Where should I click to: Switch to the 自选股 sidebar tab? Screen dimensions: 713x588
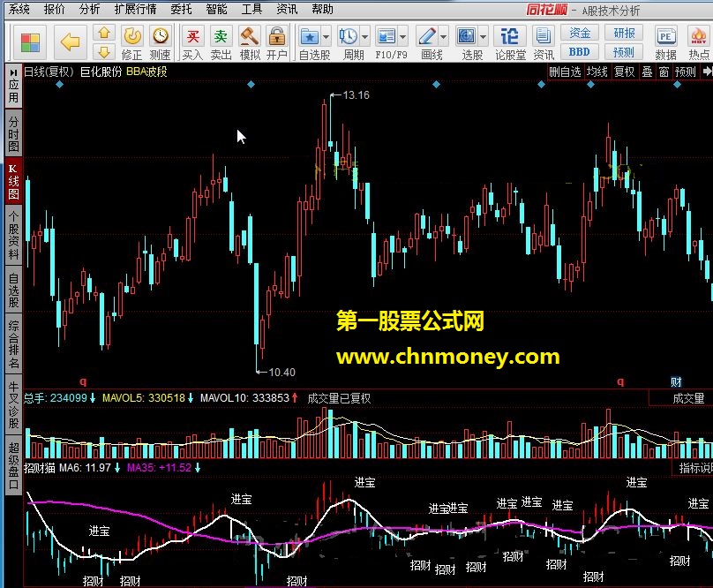tap(13, 290)
